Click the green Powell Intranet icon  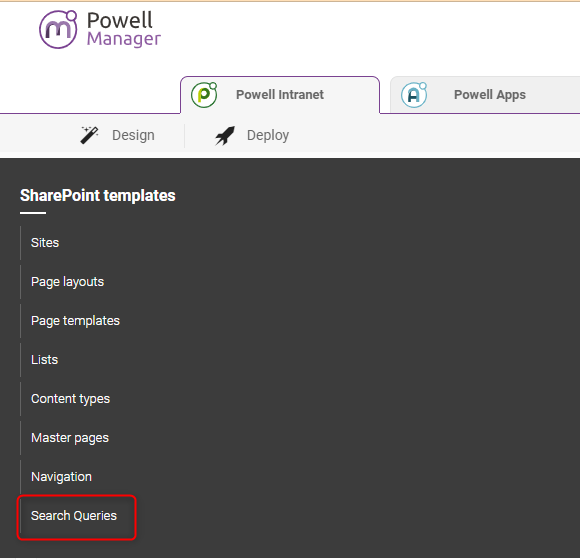point(204,95)
